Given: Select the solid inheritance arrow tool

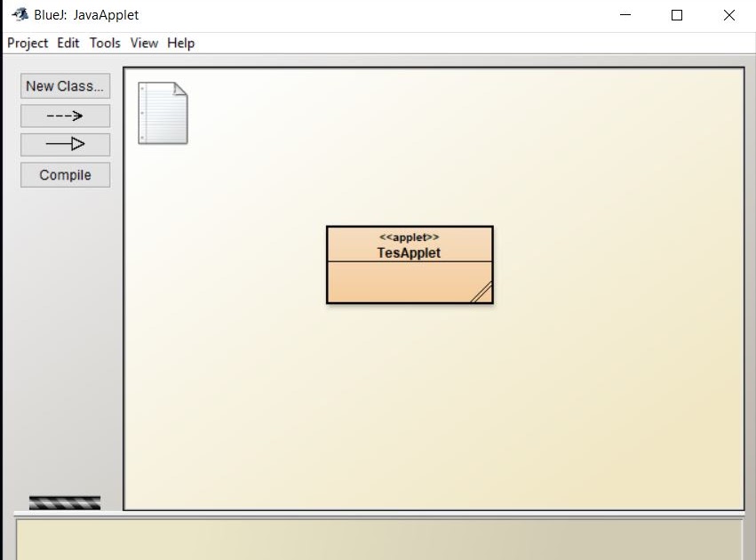Looking at the screenshot, I should (65, 144).
